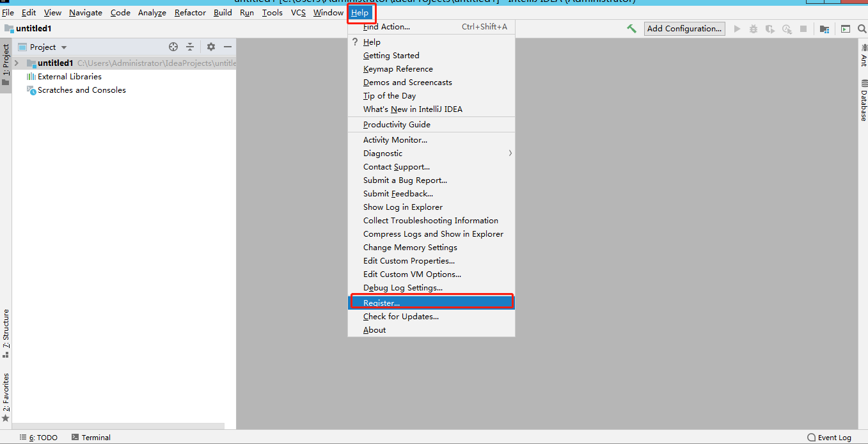Click the green Build hammer icon

tap(631, 29)
